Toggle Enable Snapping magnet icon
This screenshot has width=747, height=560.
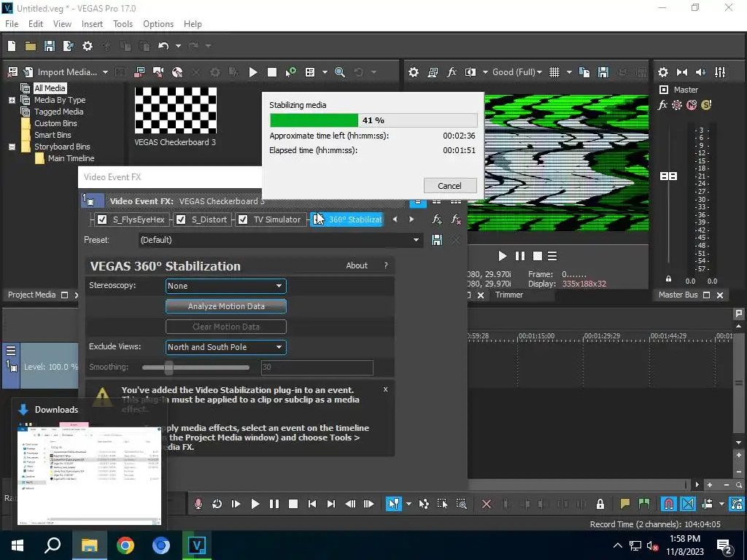669,504
